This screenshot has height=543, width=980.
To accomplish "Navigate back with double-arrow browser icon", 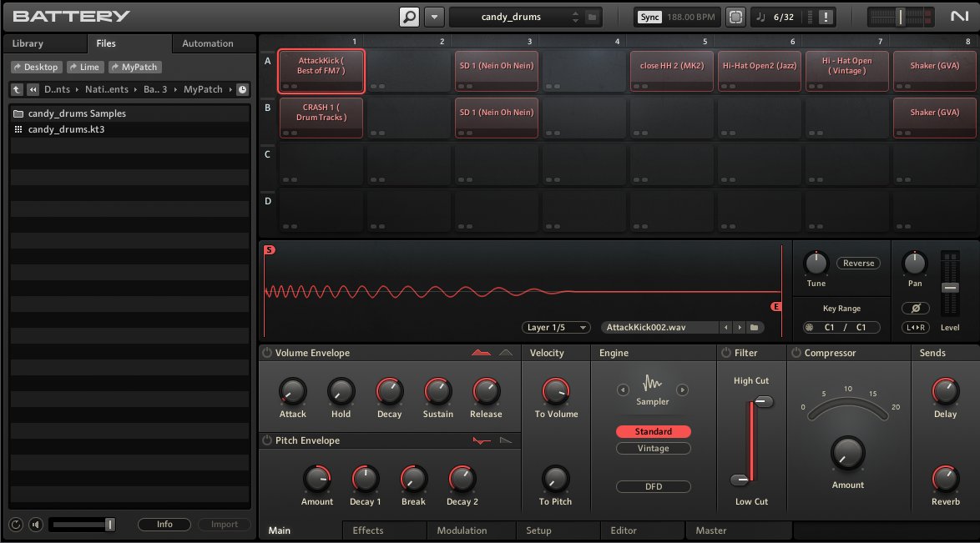I will coord(33,89).
